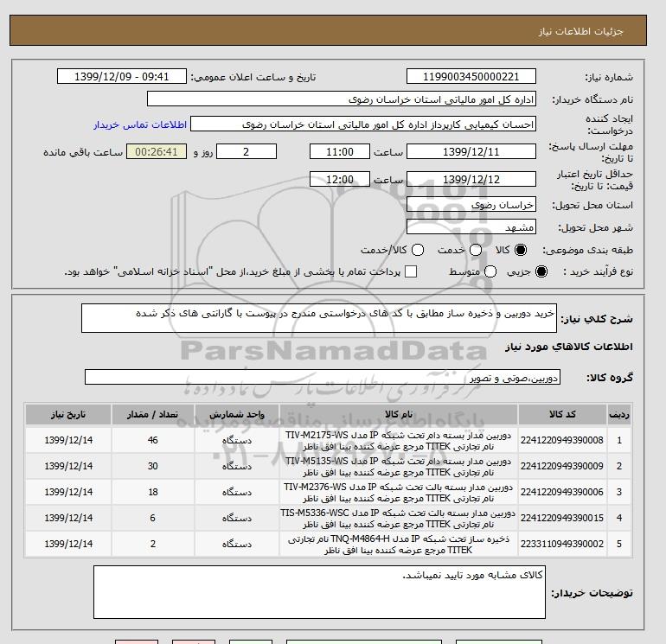Image resolution: width=666 pixels, height=644 pixels.
Task: Select the کالا radio button
Action: 521,250
